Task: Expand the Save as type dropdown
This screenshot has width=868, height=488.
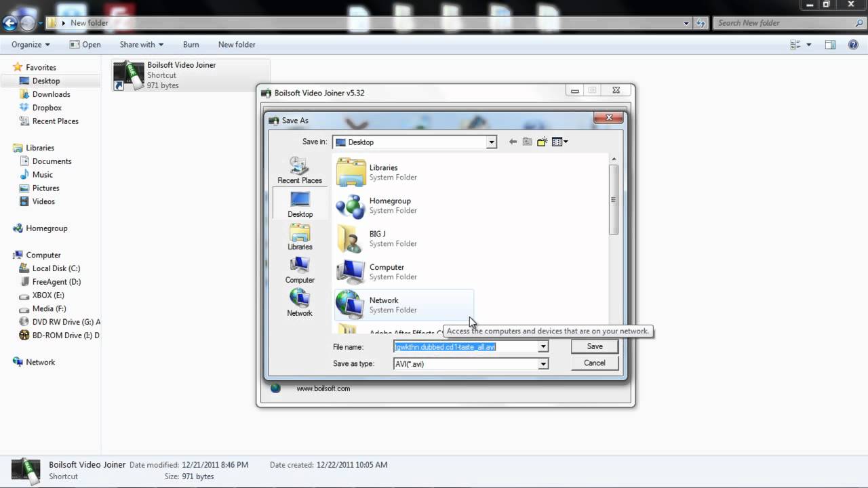Action: click(x=542, y=364)
